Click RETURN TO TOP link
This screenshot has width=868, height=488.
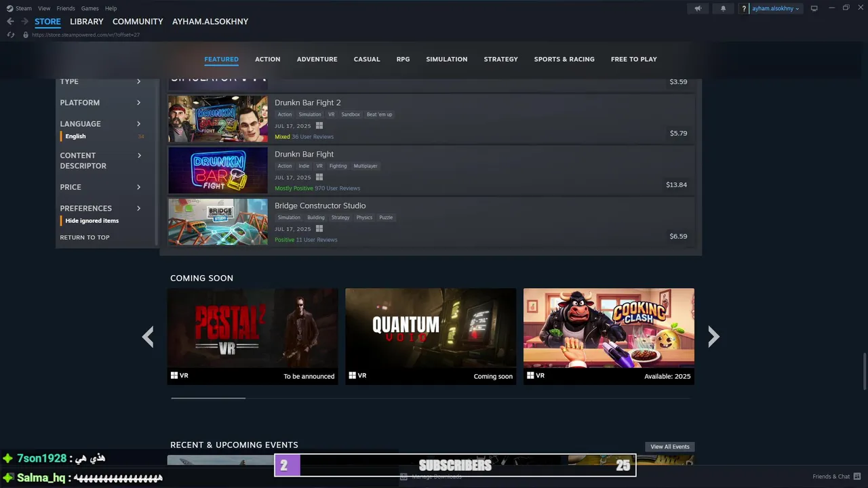tap(85, 237)
